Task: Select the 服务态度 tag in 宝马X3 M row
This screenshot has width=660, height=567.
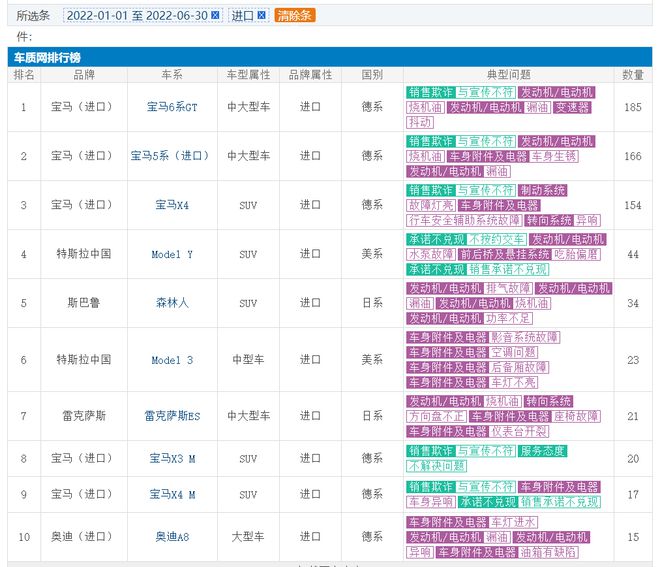Action: (543, 451)
